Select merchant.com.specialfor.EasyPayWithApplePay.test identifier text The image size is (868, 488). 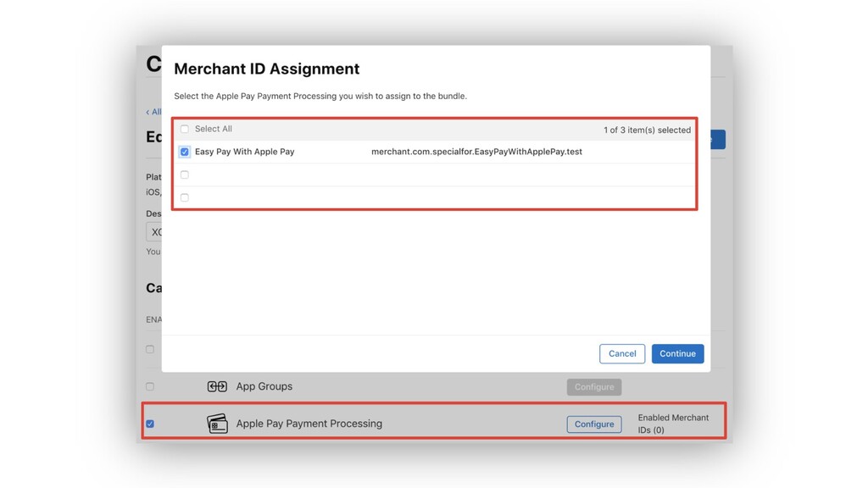pos(476,152)
